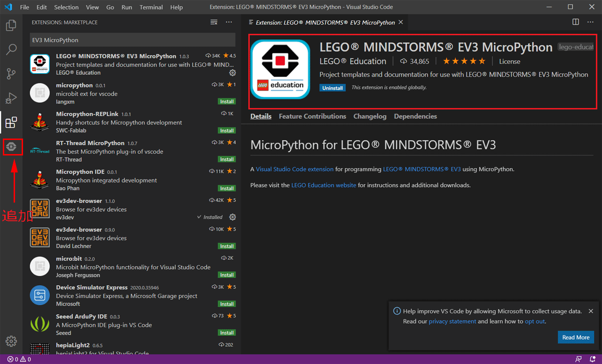
Task: Select micropython extension icon by langxm
Action: click(x=40, y=93)
